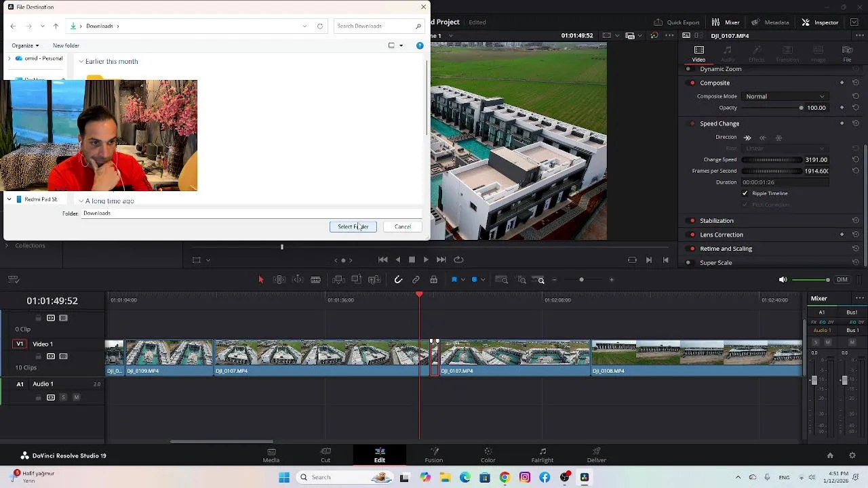Toggle the Lens Correction switch
This screenshot has height=488, width=868.
(x=692, y=235)
